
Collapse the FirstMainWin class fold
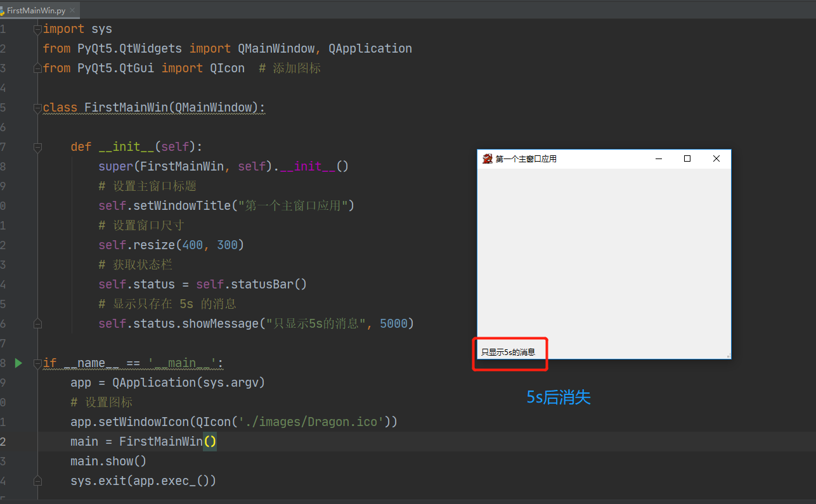click(x=37, y=108)
